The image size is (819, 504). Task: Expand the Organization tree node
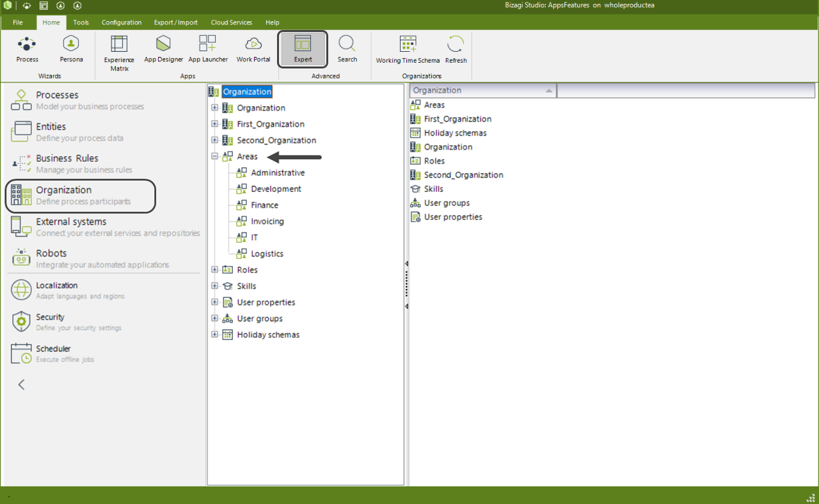(215, 108)
